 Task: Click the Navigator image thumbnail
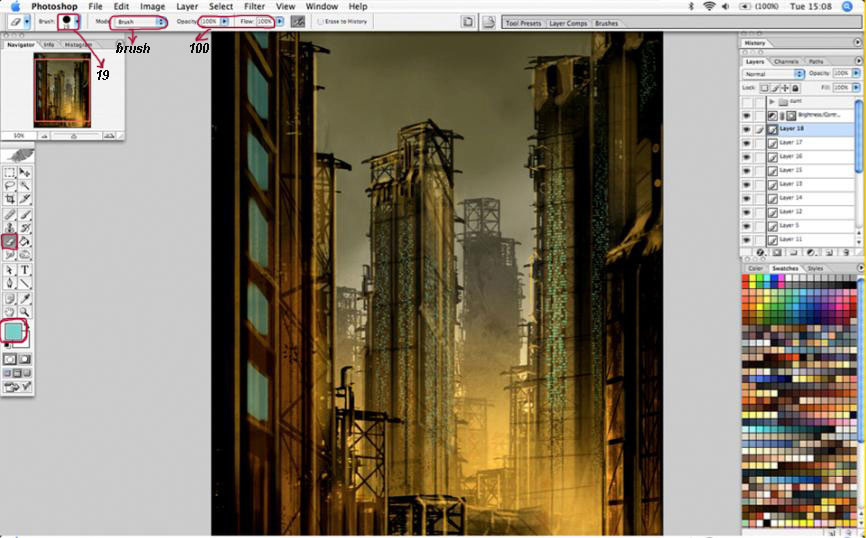pos(62,91)
